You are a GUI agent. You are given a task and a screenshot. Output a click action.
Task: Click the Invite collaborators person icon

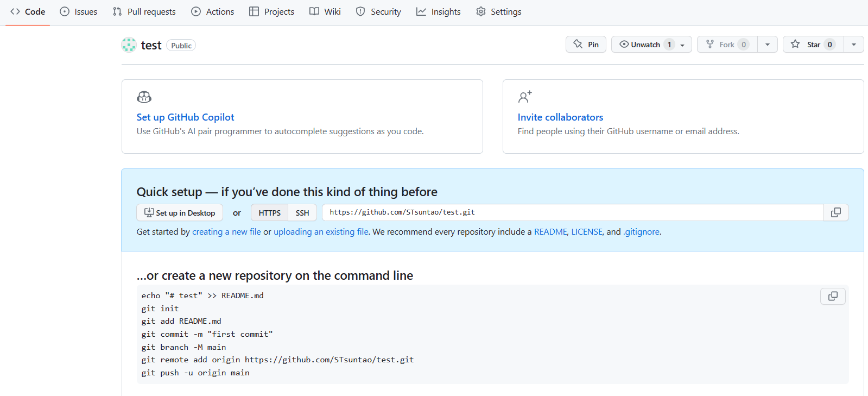pyautogui.click(x=525, y=97)
